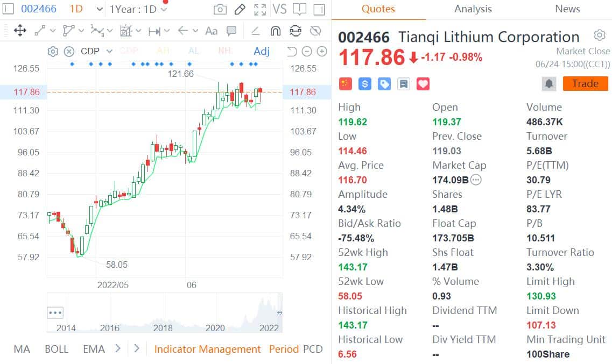Take a chart snapshot with the camera icon
Screen dimensions: 612x364
click(219, 9)
